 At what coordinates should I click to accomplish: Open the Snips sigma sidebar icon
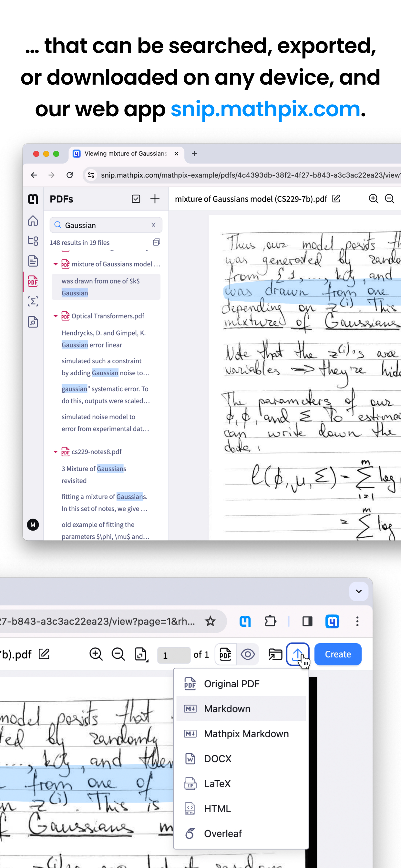(x=33, y=301)
